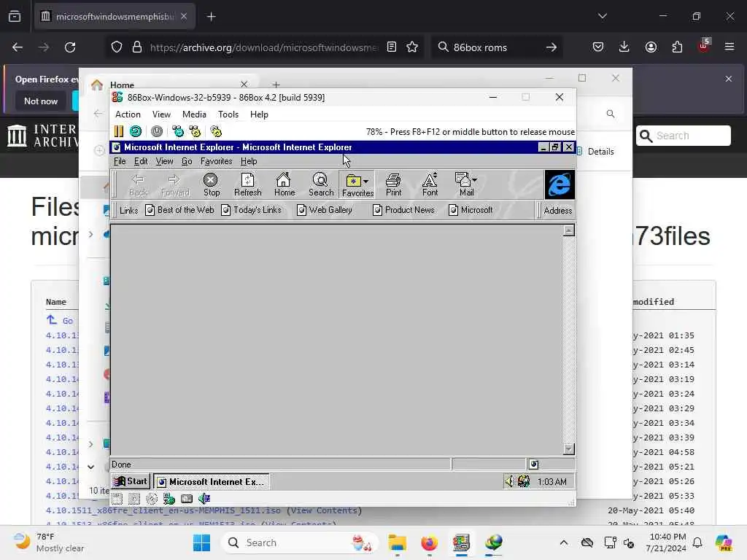
Task: Click the tray icon beside the 1:03 AM clock
Action: tap(524, 481)
